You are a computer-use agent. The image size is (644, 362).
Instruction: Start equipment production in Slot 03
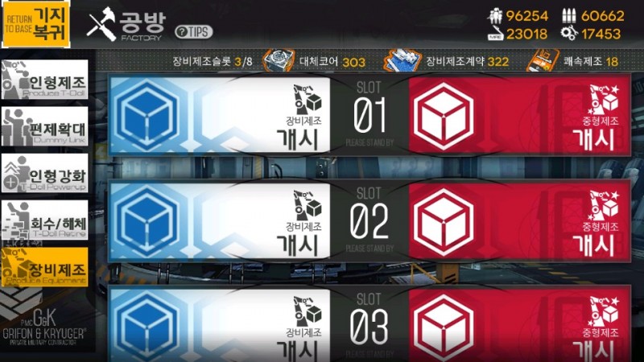(220, 325)
